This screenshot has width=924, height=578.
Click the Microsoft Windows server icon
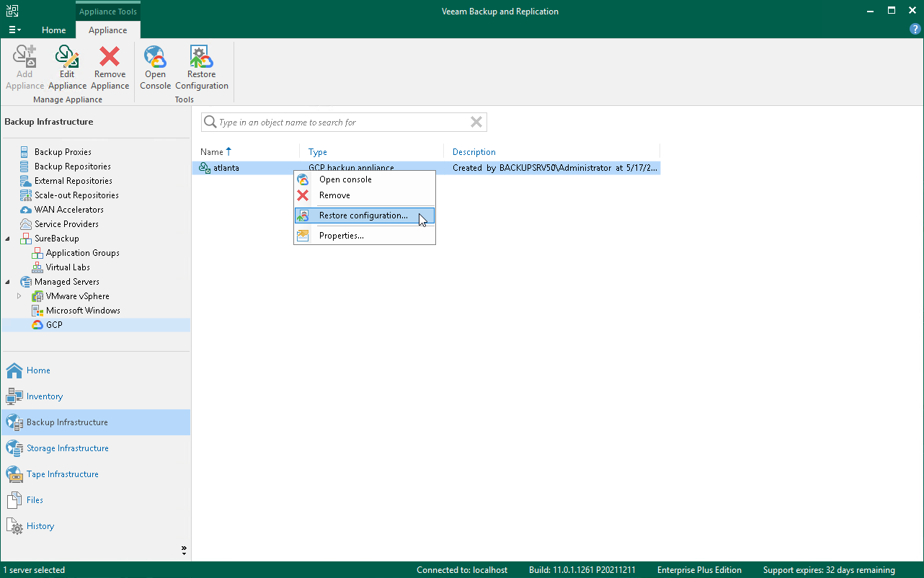[37, 311]
